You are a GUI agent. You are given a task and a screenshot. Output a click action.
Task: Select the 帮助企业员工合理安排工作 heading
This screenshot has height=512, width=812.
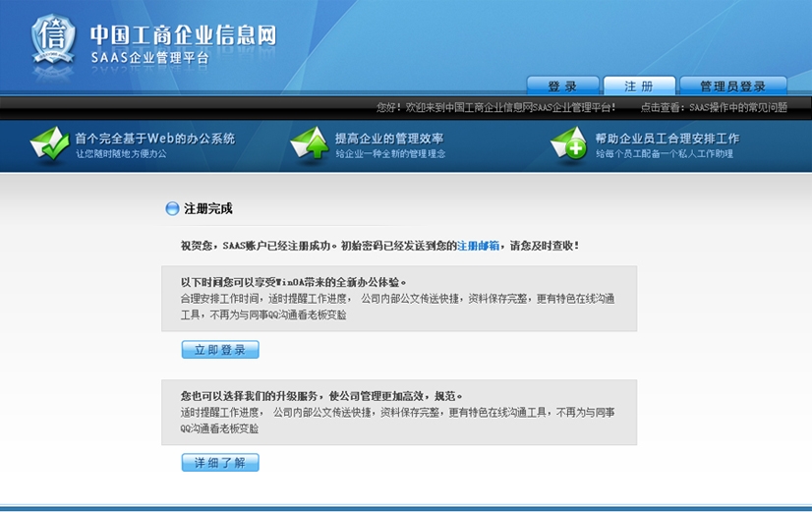click(667, 139)
